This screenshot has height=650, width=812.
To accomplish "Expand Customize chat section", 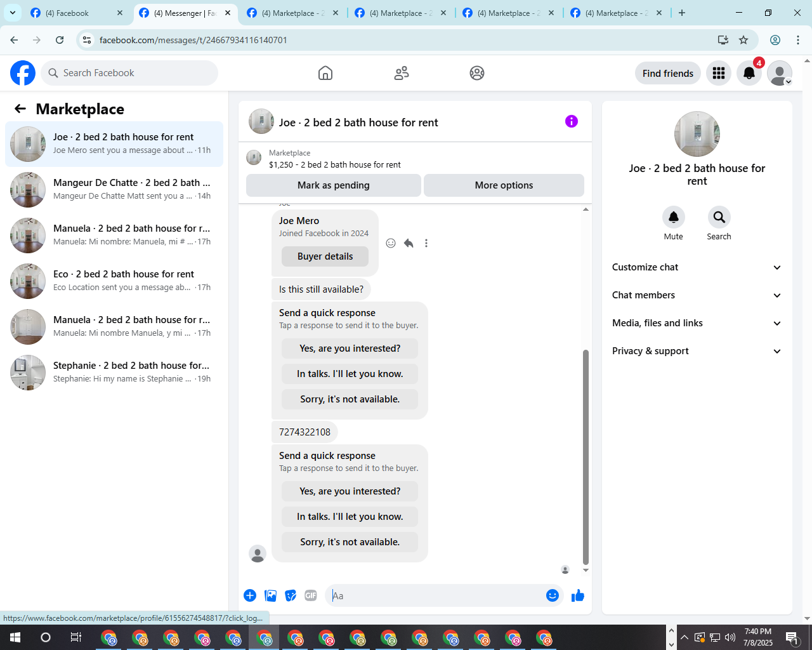I will (x=697, y=267).
